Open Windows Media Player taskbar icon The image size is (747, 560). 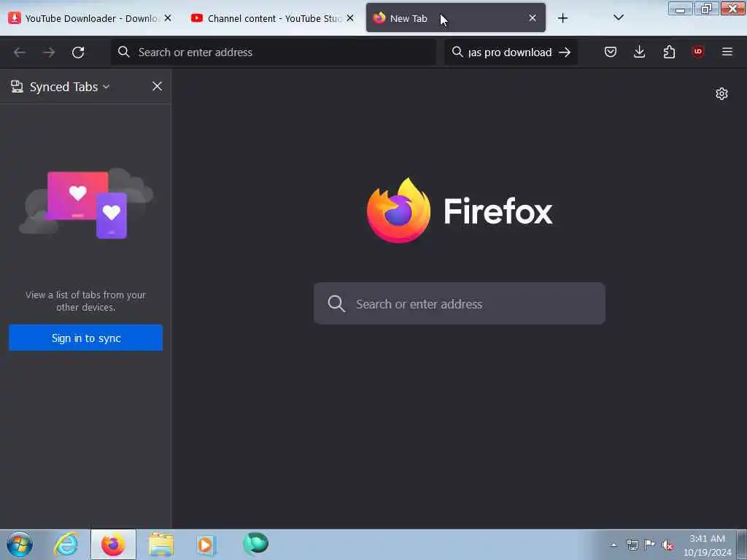[x=206, y=544]
